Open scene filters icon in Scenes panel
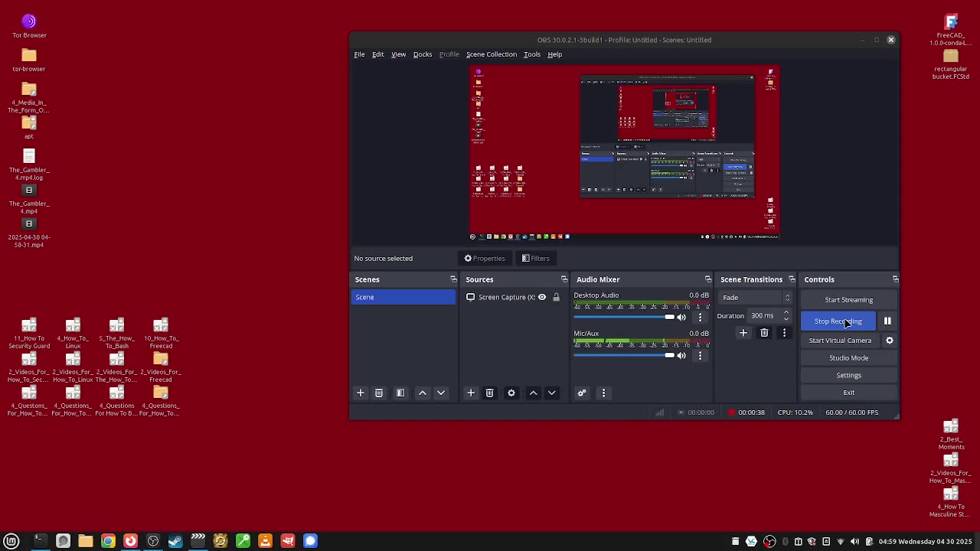This screenshot has height=551, width=980. 400,393
